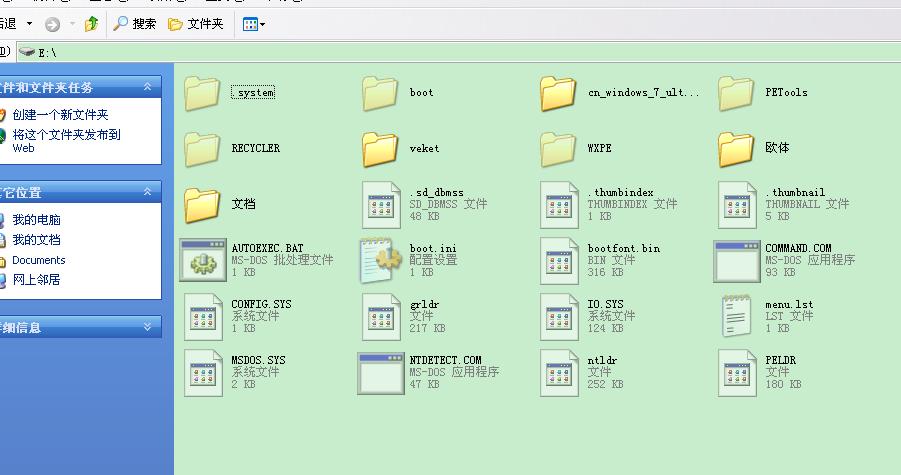
Task: Click the IO.SYS file name text
Action: pyautogui.click(x=605, y=304)
